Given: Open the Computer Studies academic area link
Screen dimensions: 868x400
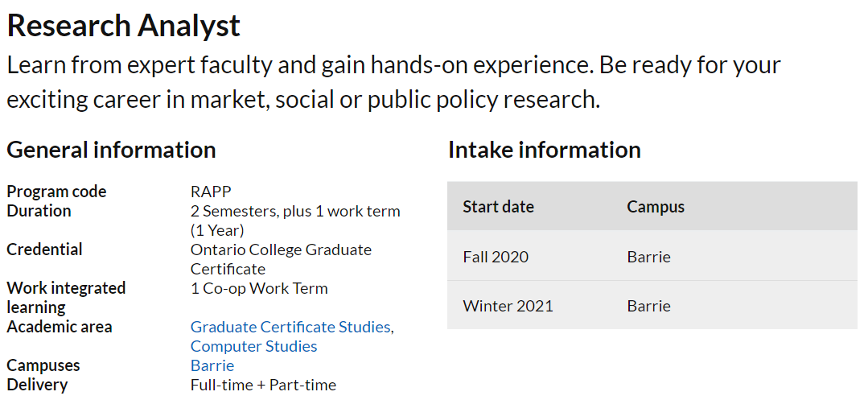Looking at the screenshot, I should click(253, 346).
